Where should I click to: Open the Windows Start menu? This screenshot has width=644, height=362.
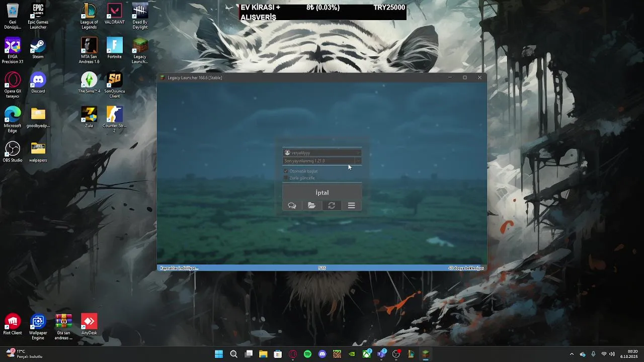click(219, 354)
